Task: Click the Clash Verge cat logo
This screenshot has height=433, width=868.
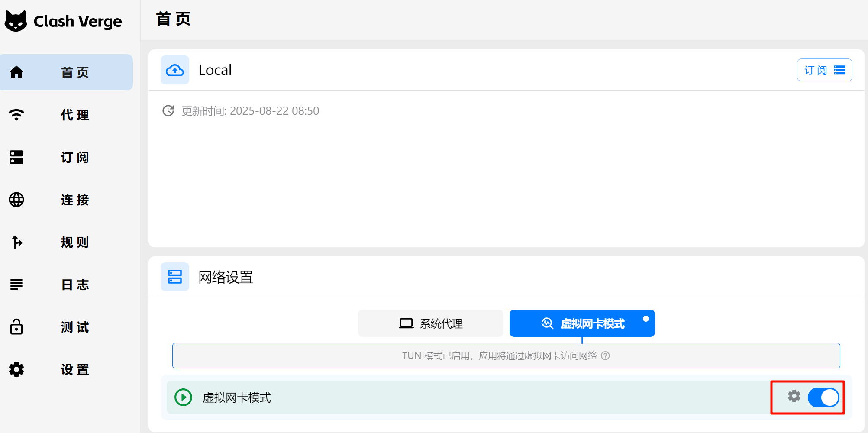Action: (x=16, y=21)
